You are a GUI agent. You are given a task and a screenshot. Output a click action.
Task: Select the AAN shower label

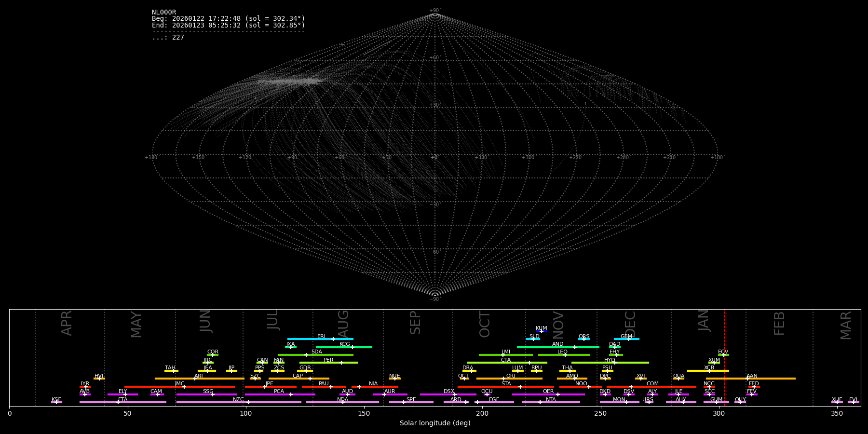coord(752,376)
